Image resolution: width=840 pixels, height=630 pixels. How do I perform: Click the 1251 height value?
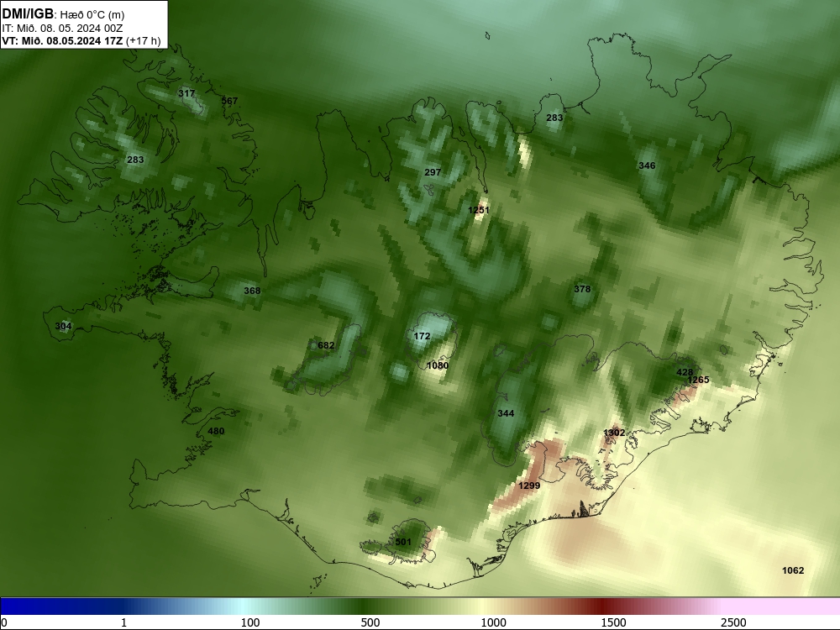(479, 210)
